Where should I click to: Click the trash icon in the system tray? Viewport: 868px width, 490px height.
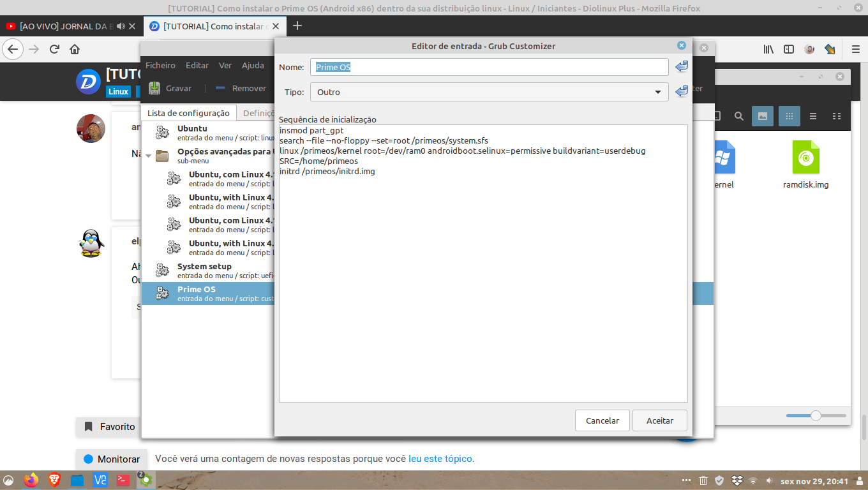coord(703,480)
